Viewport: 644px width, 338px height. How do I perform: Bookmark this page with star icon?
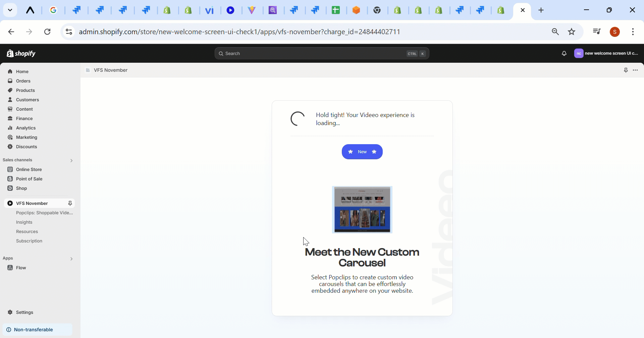pyautogui.click(x=572, y=32)
